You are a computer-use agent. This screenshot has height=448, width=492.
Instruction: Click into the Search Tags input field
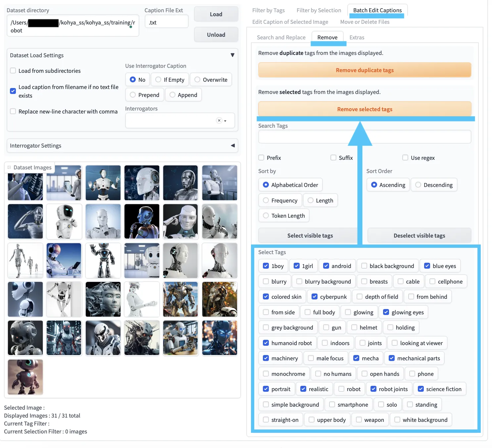pyautogui.click(x=365, y=137)
